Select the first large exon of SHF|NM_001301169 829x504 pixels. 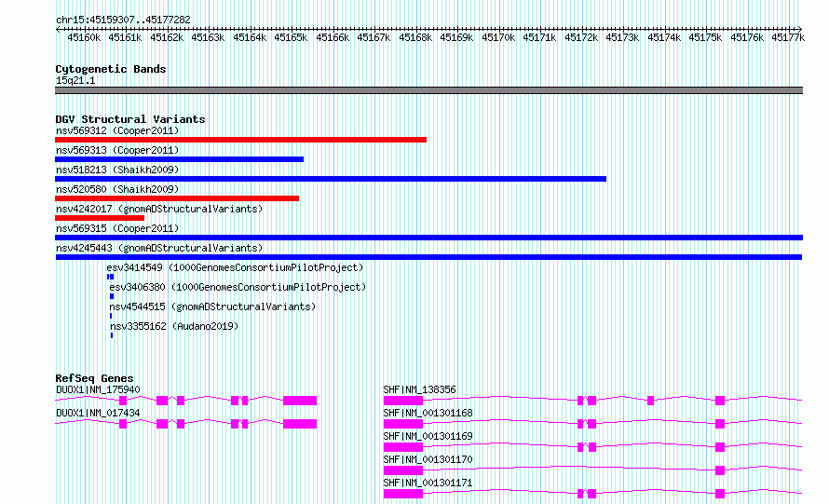point(403,447)
